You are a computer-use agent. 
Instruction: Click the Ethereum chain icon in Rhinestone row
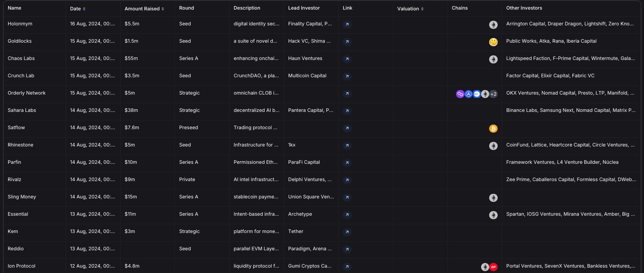click(x=493, y=146)
